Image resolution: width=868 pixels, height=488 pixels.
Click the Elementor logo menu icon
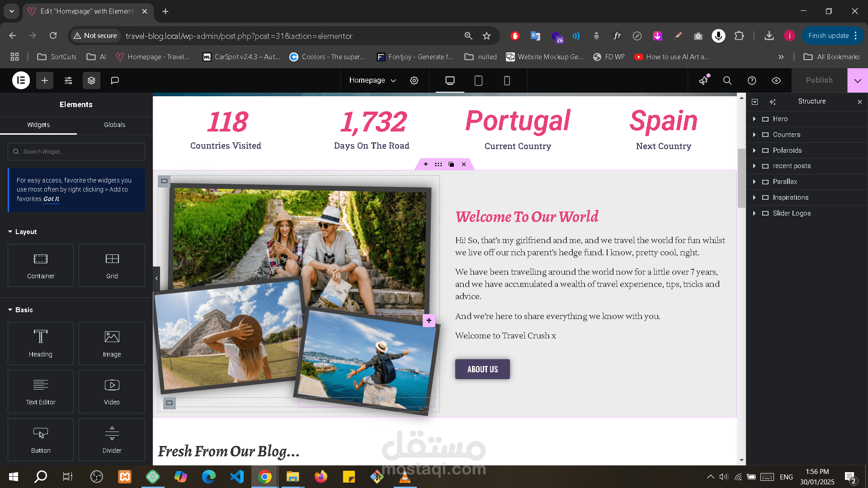point(21,80)
